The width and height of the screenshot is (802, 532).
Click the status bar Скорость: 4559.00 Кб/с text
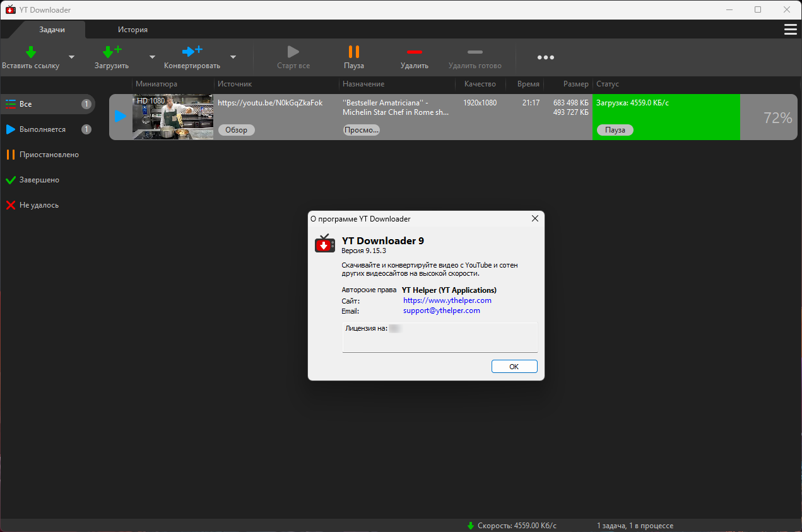coord(517,526)
